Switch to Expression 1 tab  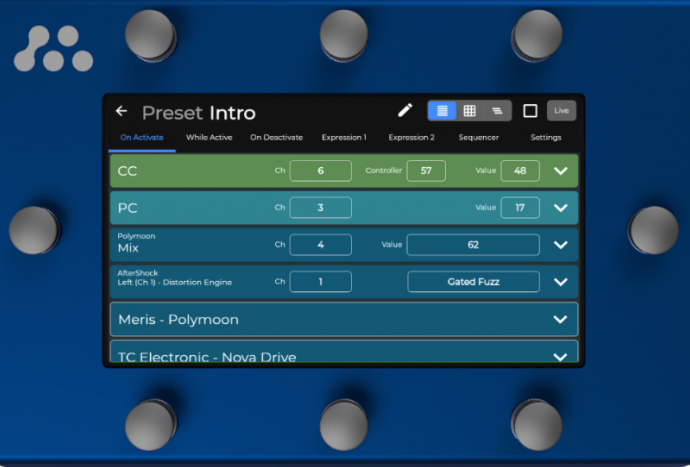pyautogui.click(x=344, y=137)
